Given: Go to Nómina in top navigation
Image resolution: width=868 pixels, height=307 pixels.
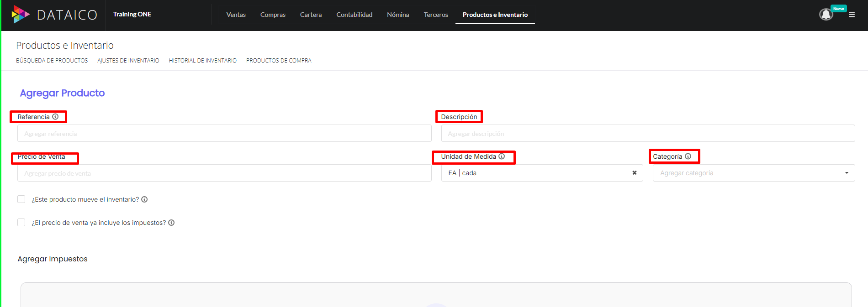Looking at the screenshot, I should click(398, 15).
